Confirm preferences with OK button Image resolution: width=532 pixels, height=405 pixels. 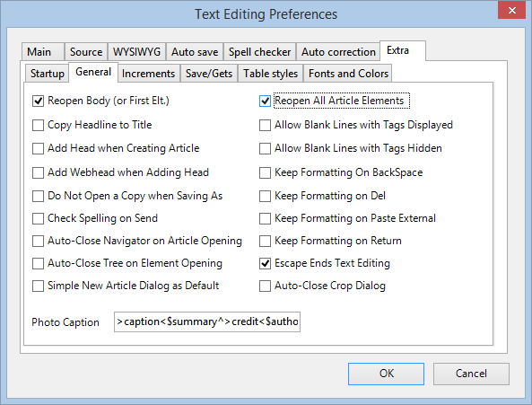point(386,374)
